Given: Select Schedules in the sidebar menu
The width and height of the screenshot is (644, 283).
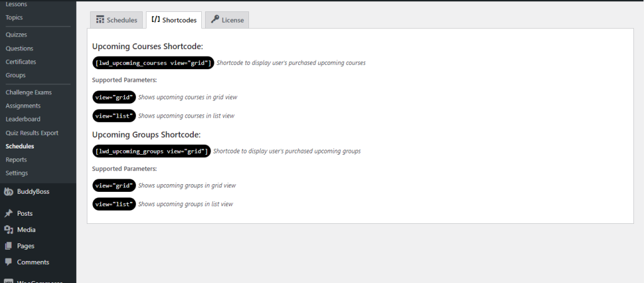Looking at the screenshot, I should pyautogui.click(x=19, y=147).
